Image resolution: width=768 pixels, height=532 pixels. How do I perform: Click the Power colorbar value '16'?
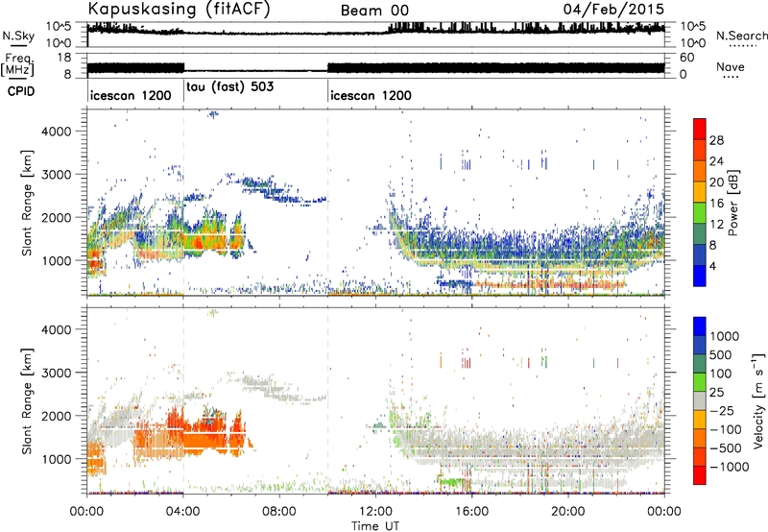tap(716, 203)
